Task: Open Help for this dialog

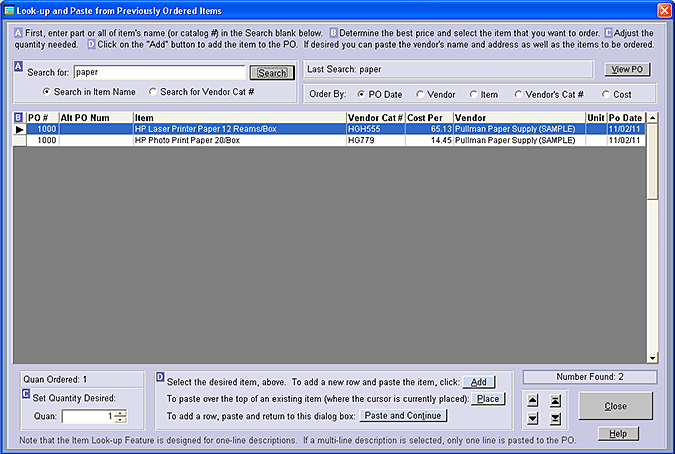Action: pos(618,433)
